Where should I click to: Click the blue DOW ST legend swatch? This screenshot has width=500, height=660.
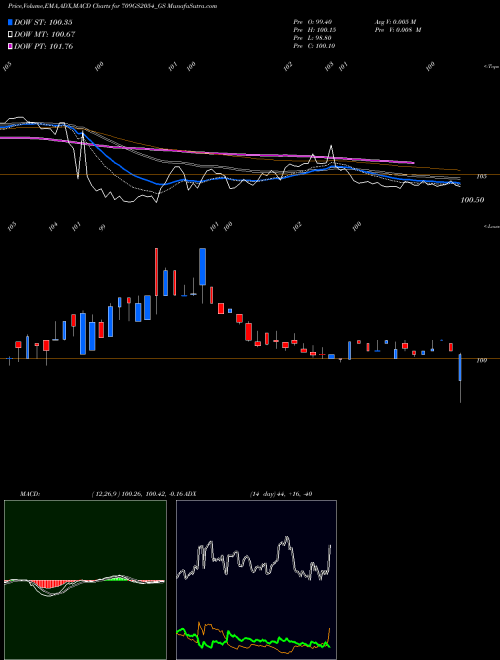click(x=10, y=22)
